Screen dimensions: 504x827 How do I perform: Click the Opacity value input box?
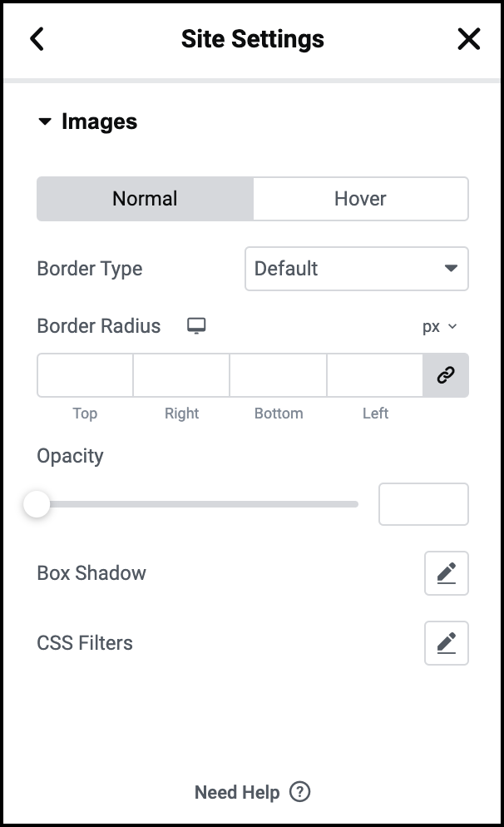[x=423, y=504]
